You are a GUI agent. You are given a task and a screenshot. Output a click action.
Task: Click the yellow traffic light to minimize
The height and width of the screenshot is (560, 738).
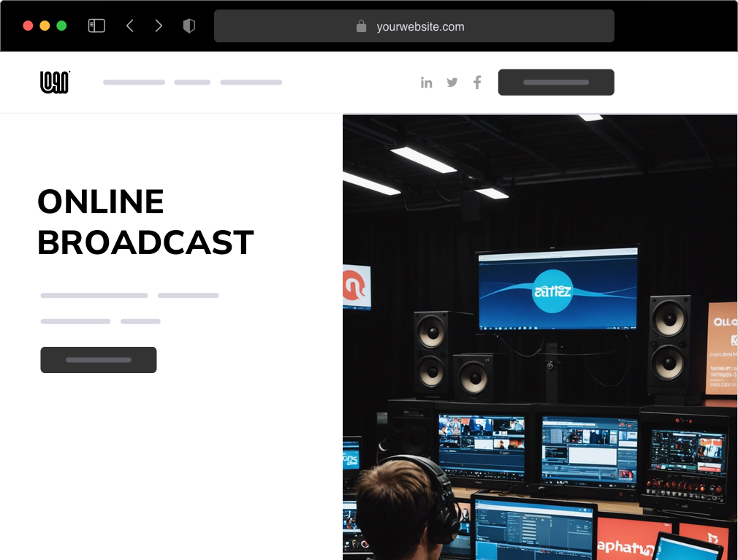[x=45, y=24]
